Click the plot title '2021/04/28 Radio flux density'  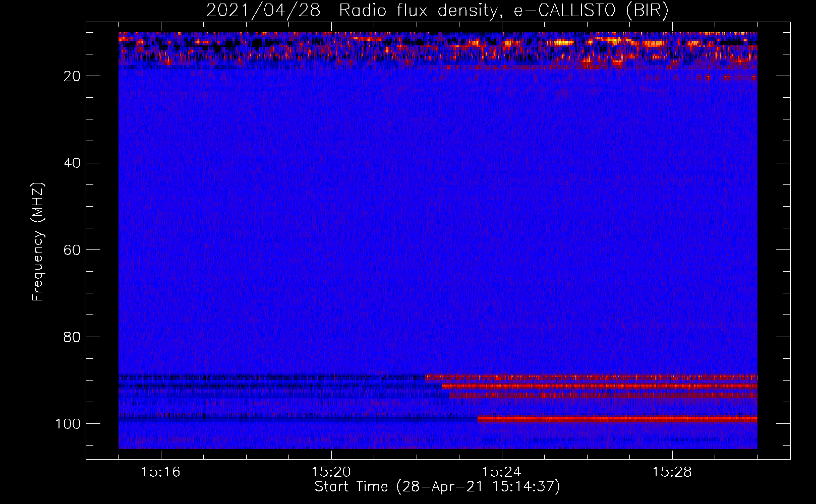437,10
